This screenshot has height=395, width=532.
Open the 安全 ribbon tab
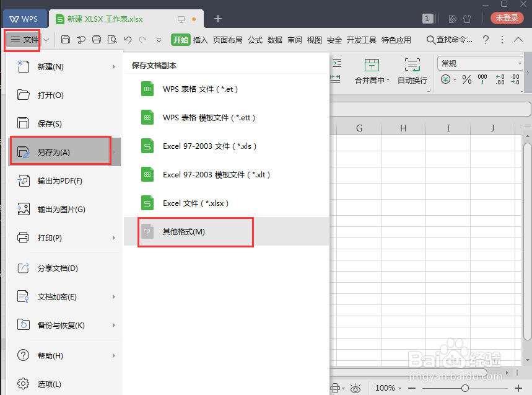(x=334, y=40)
